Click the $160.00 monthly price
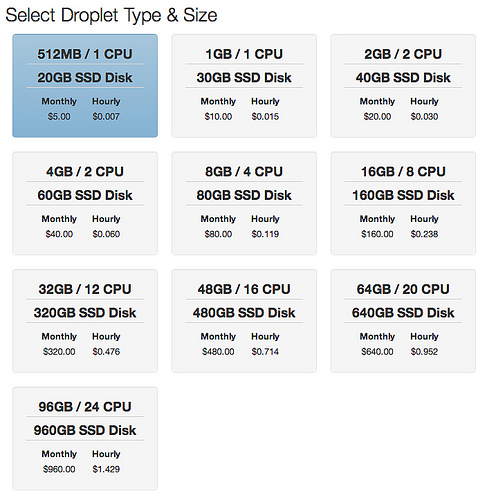The width and height of the screenshot is (487, 500). click(377, 234)
